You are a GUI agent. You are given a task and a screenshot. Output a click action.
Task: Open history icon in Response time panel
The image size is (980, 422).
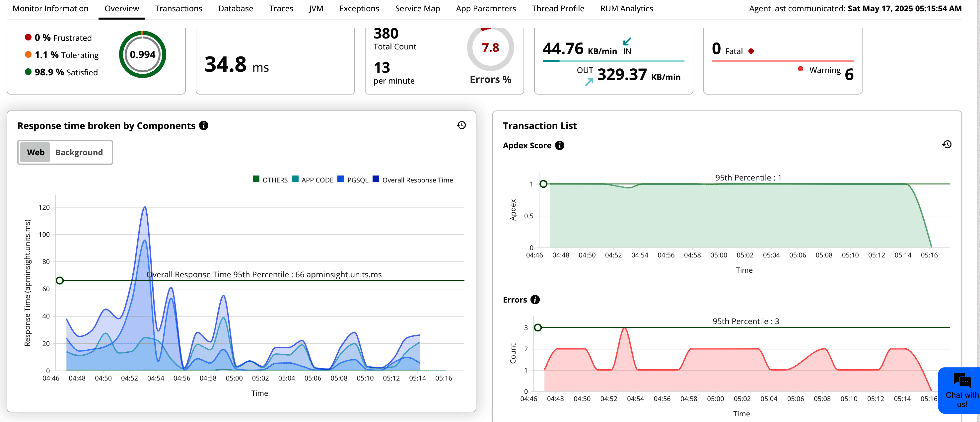click(x=461, y=125)
